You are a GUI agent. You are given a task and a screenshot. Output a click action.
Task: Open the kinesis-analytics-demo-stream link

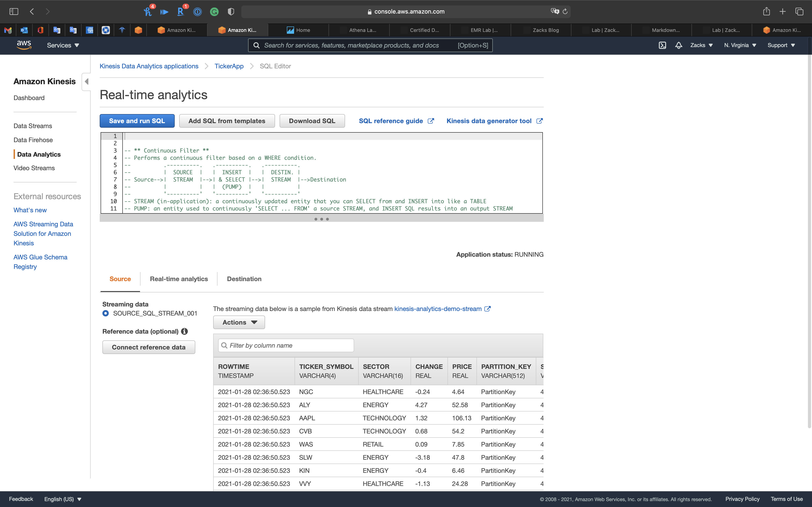(x=437, y=309)
